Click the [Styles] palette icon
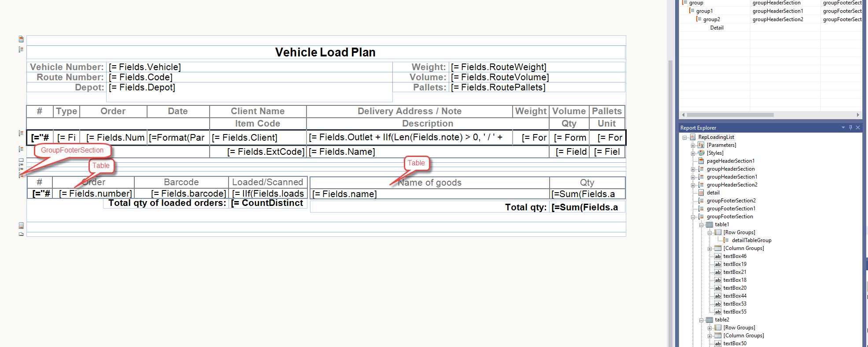 pyautogui.click(x=701, y=153)
